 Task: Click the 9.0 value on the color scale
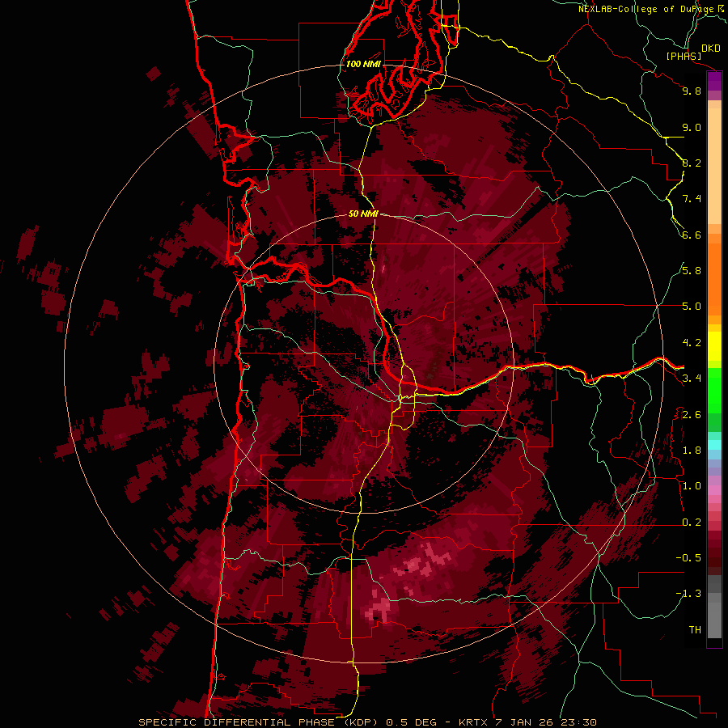pyautogui.click(x=692, y=127)
